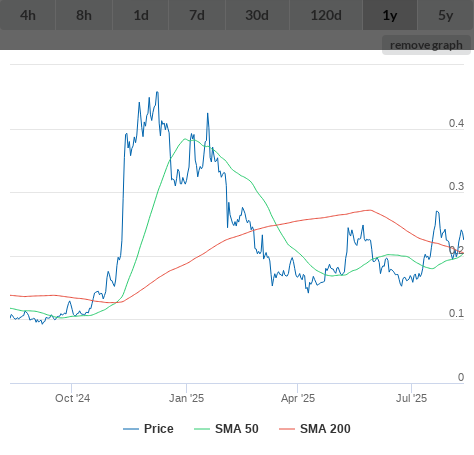Click the 0.1 y-axis value
Viewport: 474px width, 455px height.
tap(456, 313)
